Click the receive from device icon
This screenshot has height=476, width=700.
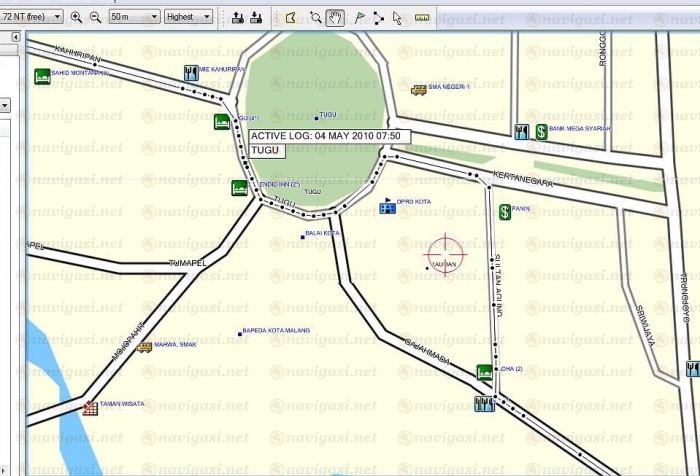[256, 17]
